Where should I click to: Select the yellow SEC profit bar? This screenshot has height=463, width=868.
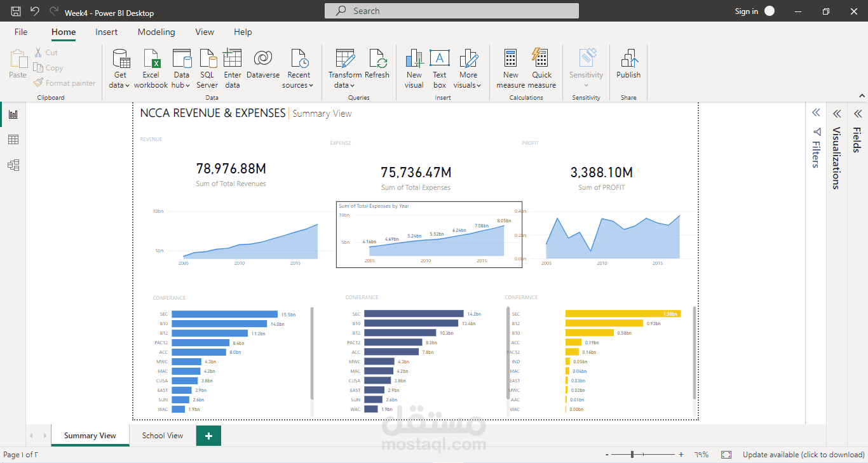[623, 314]
